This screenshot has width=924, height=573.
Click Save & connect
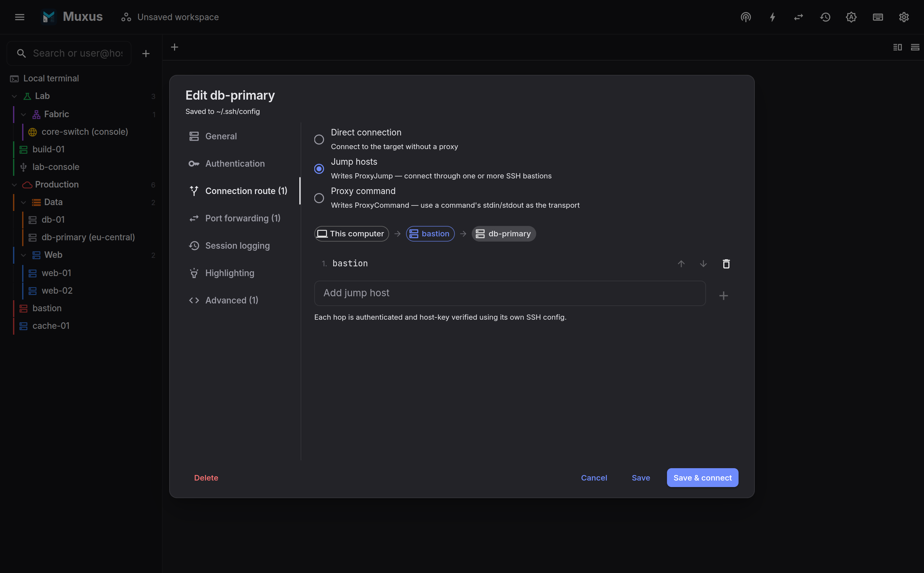click(702, 478)
